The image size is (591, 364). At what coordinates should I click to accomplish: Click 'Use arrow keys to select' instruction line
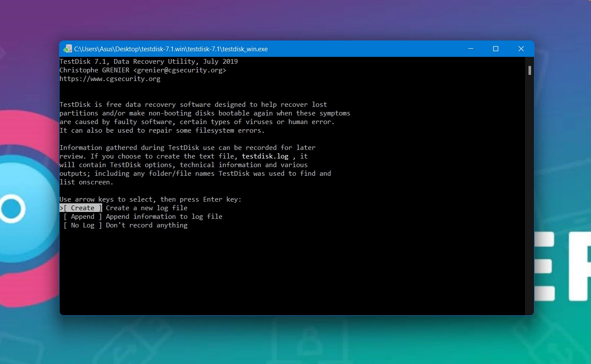151,199
